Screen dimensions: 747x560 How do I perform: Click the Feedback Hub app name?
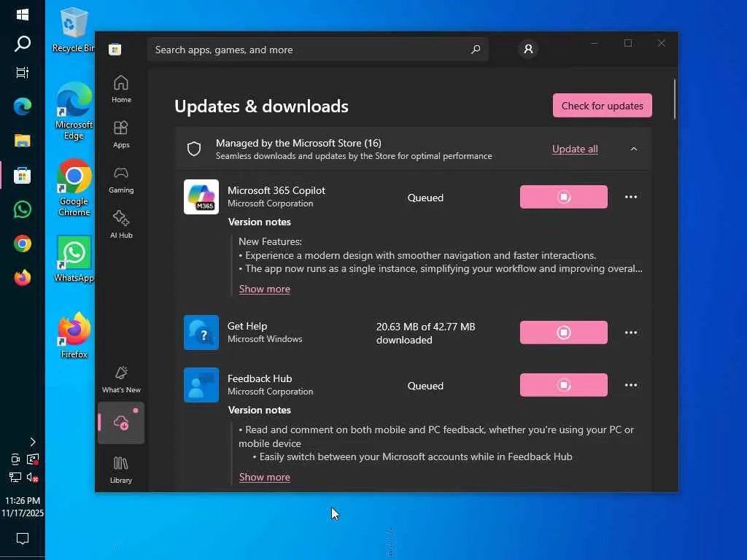(260, 378)
